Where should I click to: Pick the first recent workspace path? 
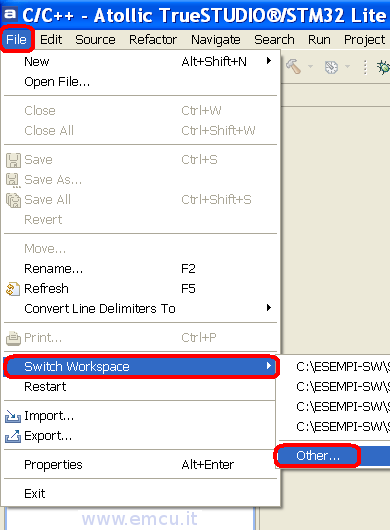(343, 367)
